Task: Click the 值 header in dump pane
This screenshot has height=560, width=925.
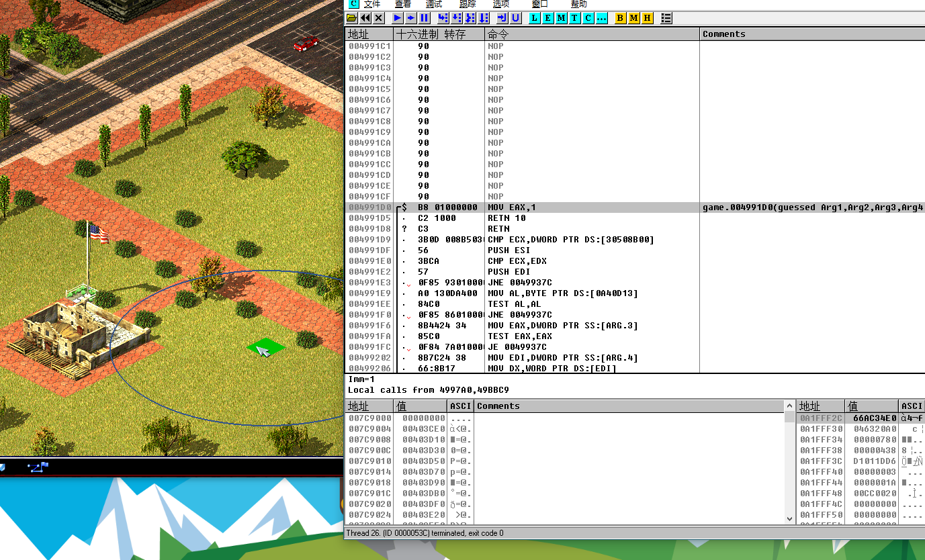Action: coord(421,406)
